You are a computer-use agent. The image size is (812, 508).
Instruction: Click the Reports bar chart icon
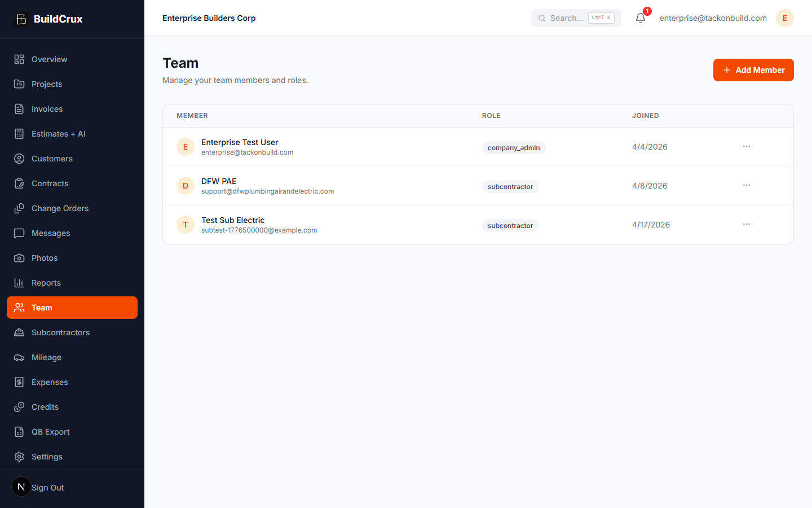(19, 283)
